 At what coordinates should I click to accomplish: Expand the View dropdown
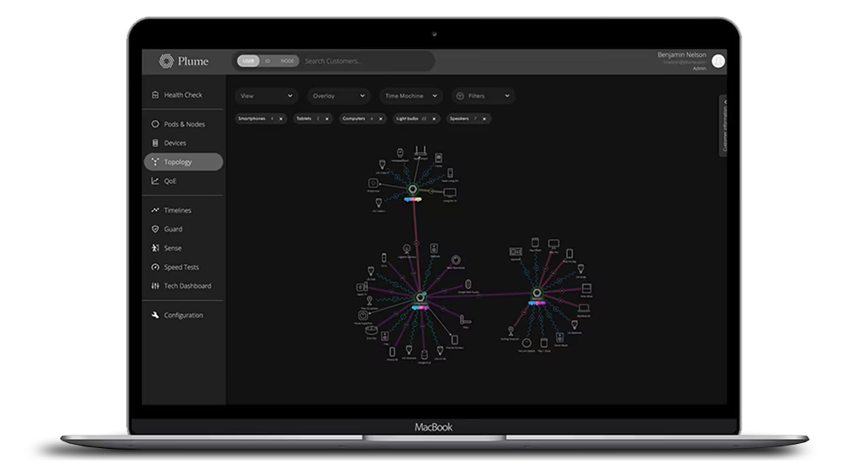[266, 96]
